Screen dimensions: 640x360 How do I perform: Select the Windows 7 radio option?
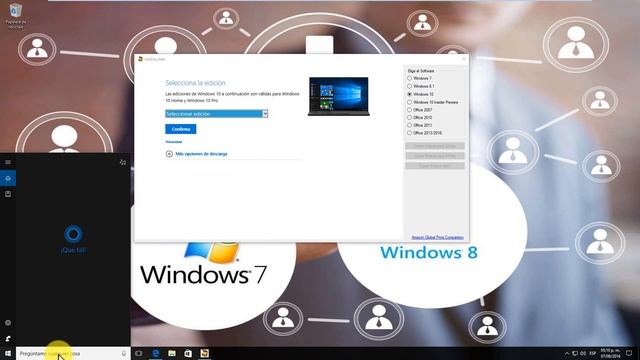pyautogui.click(x=409, y=78)
